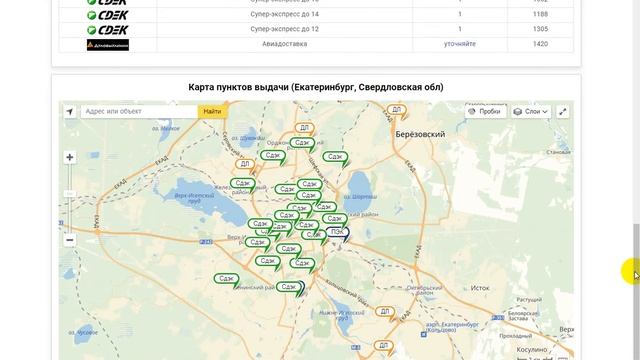The height and width of the screenshot is (360, 640).
Task: Click the price 1188 cell
Action: click(540, 14)
